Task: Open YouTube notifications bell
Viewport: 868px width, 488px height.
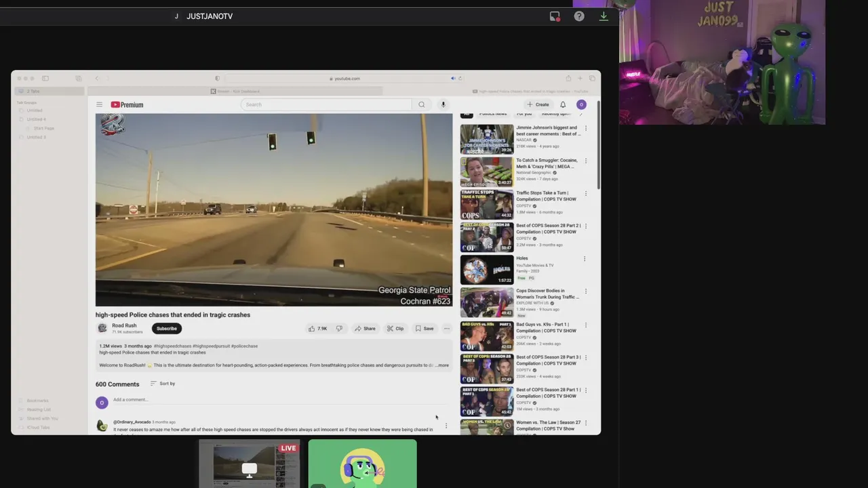Action: click(x=563, y=104)
